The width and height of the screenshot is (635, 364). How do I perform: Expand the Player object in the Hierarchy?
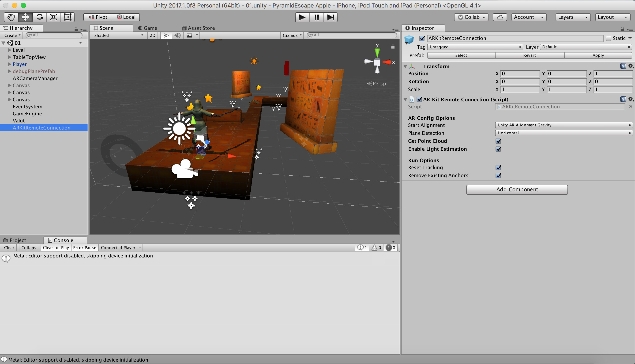tap(9, 64)
